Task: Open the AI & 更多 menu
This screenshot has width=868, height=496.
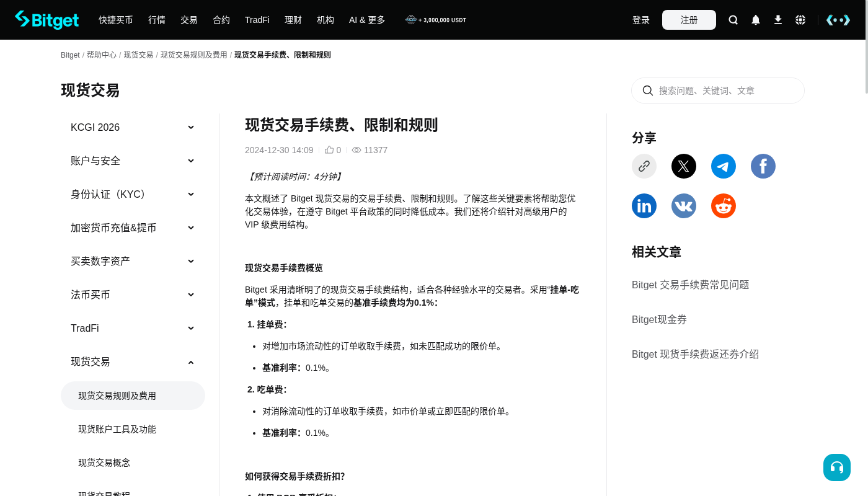Action: tap(367, 20)
